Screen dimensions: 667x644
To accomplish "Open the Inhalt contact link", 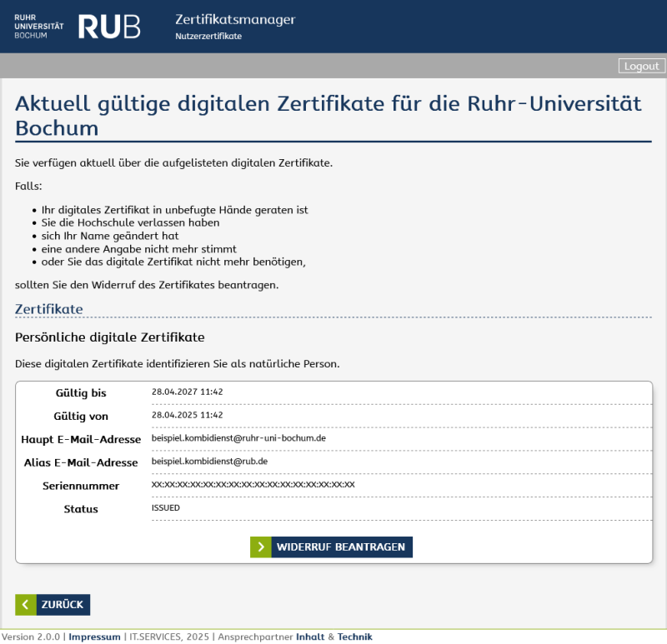I will pyautogui.click(x=309, y=637).
